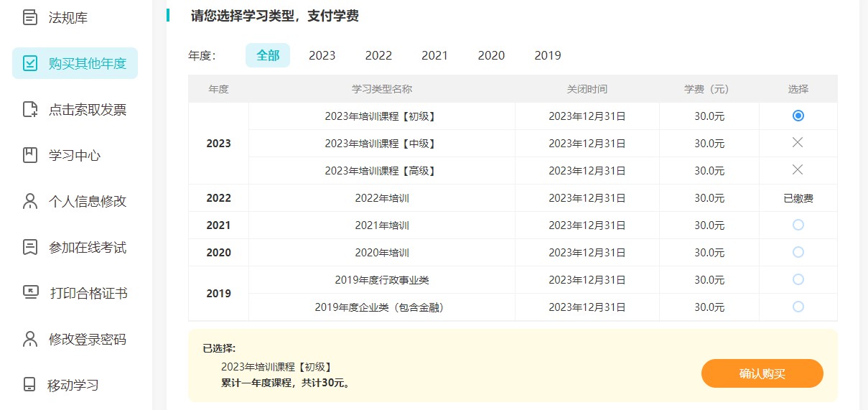The width and height of the screenshot is (868, 410).
Task: Click the 打印合格证书 certificate icon
Action: 30,293
